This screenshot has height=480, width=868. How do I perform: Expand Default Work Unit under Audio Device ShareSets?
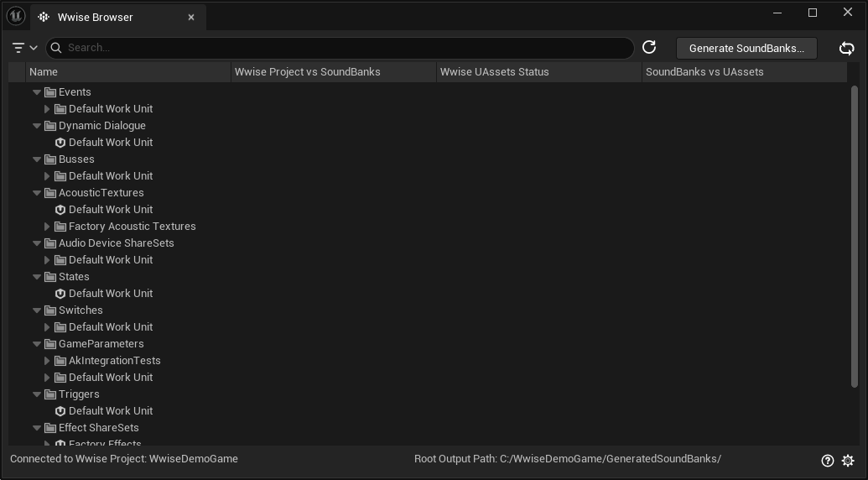[47, 260]
